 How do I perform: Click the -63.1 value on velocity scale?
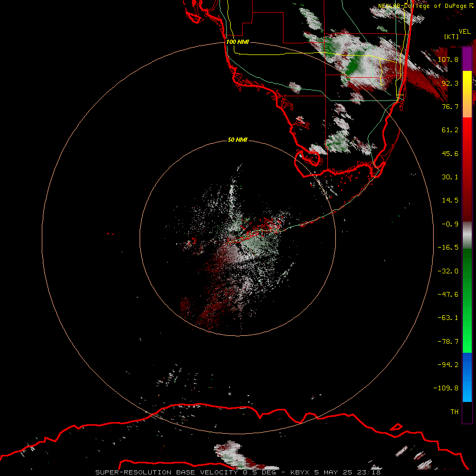[448, 318]
